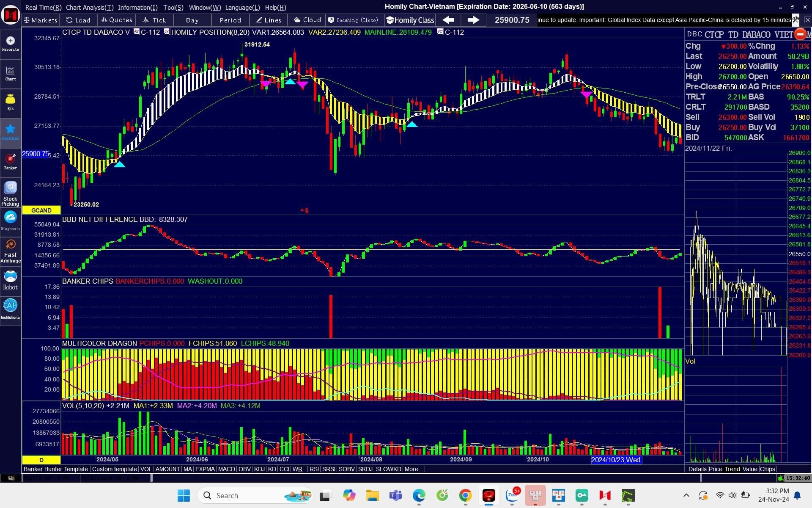Open the Stock Picking tool
Viewport: 812px width, 508px height.
coord(11,194)
